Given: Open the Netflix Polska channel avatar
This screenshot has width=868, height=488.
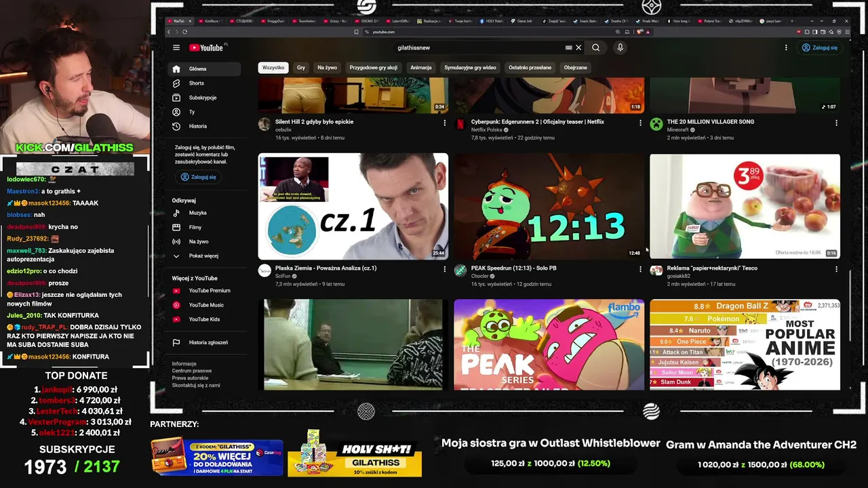Looking at the screenshot, I should tap(460, 124).
